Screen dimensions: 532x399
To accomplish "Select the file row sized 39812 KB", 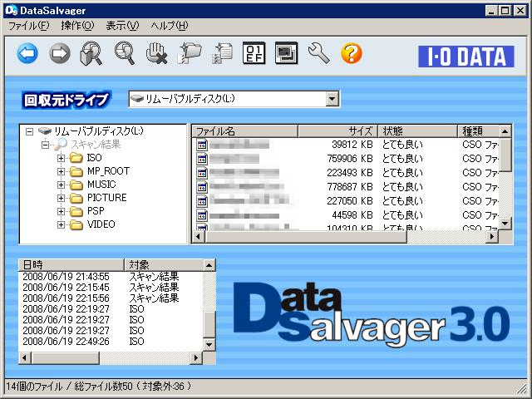I will (346, 145).
